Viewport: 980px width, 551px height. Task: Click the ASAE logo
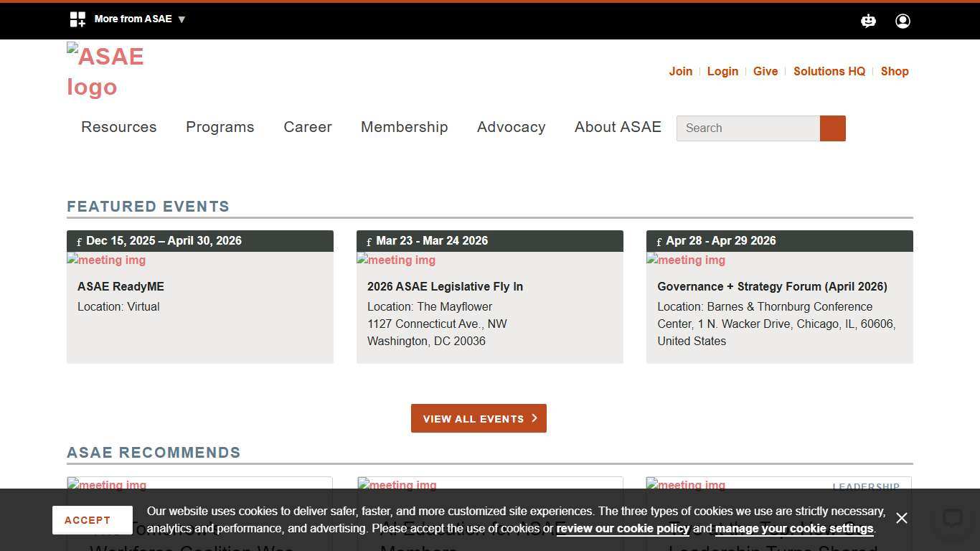point(105,72)
